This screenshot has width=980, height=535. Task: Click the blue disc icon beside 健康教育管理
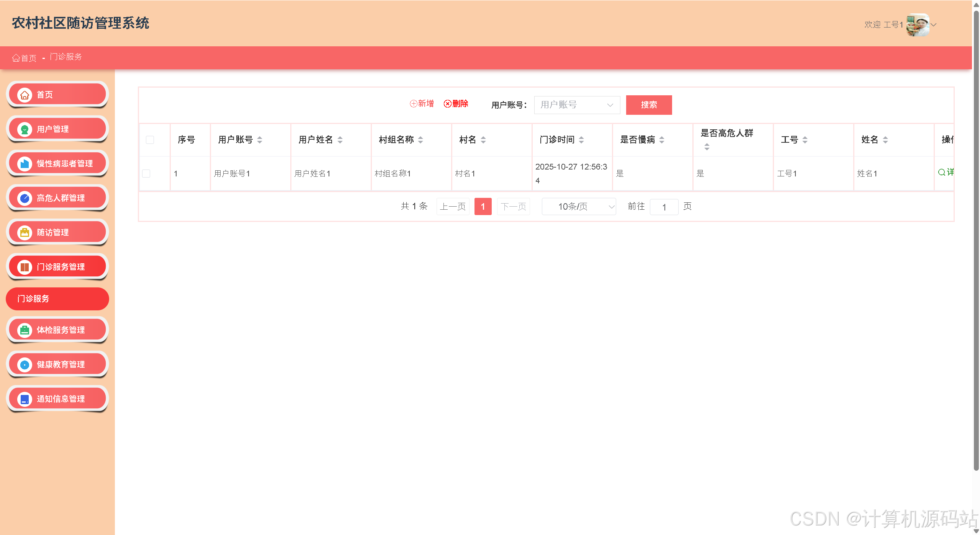[25, 365]
